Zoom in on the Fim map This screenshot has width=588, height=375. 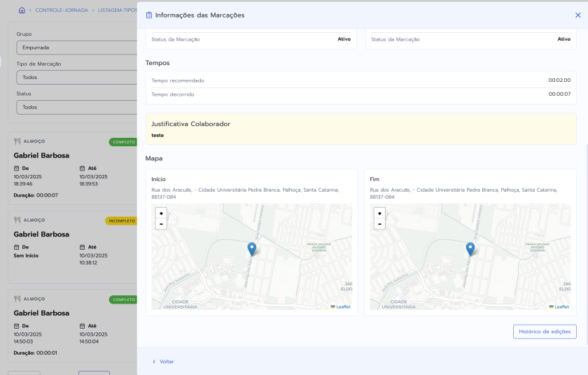(x=379, y=213)
